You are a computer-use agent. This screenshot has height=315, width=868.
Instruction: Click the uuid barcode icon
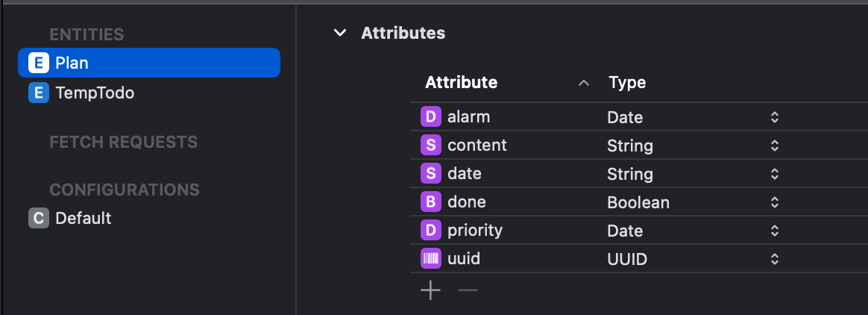[431, 258]
